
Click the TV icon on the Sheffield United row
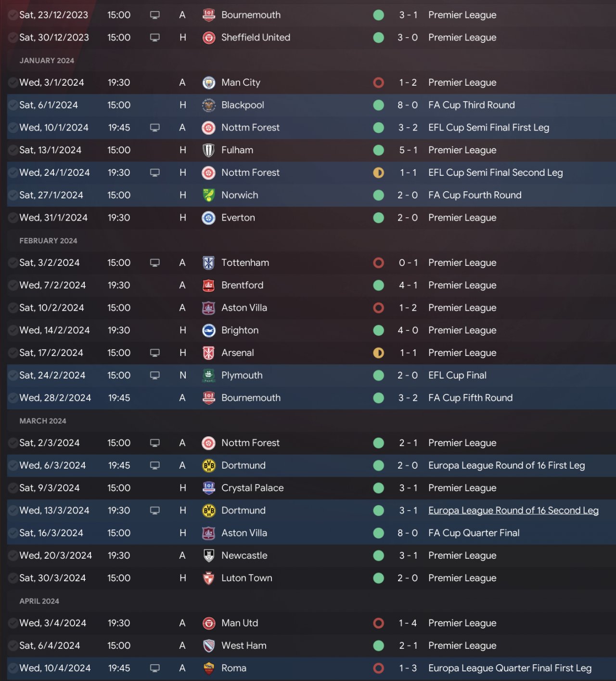click(154, 38)
